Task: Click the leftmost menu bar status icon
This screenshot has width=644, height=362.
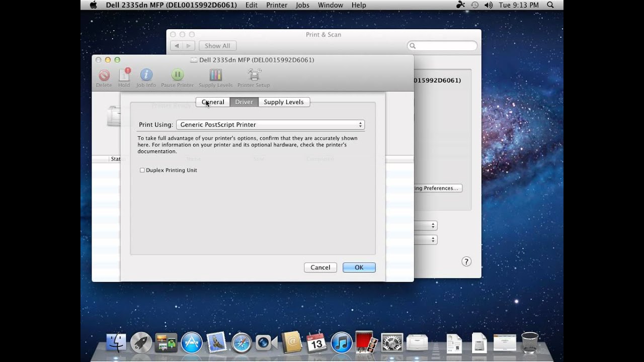Action: (461, 5)
